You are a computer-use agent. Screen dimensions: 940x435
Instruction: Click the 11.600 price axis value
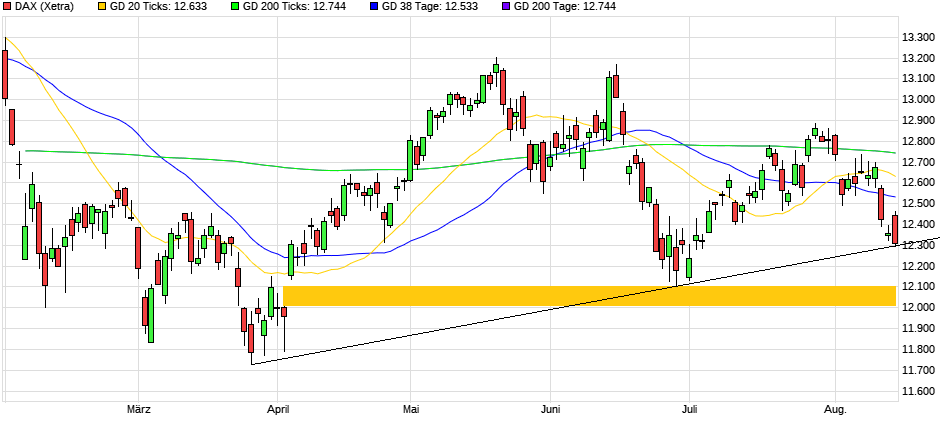[918, 391]
